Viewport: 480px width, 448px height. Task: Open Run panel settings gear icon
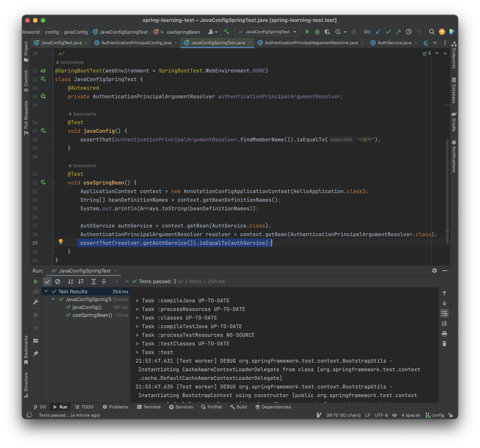(x=434, y=271)
